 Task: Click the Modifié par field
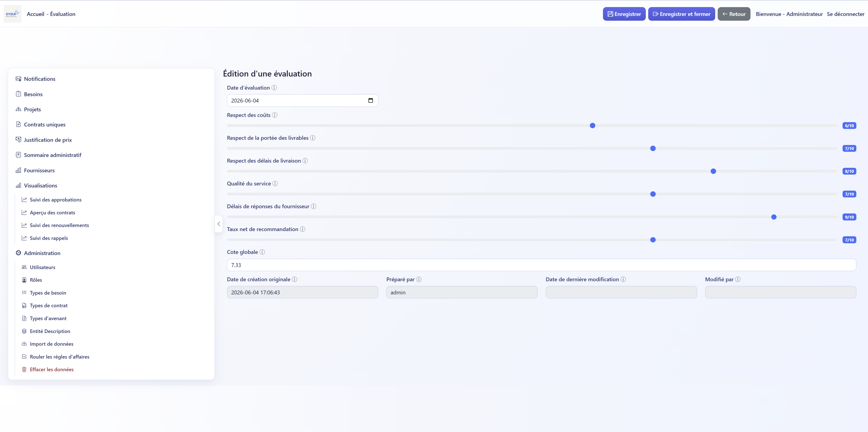pyautogui.click(x=780, y=292)
